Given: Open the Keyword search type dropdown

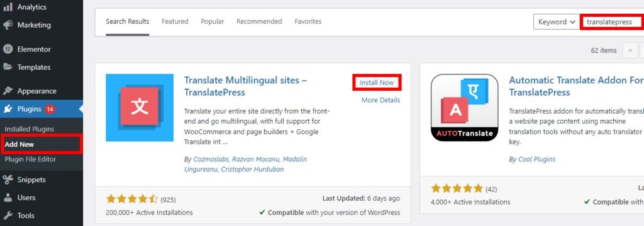Looking at the screenshot, I should point(557,22).
